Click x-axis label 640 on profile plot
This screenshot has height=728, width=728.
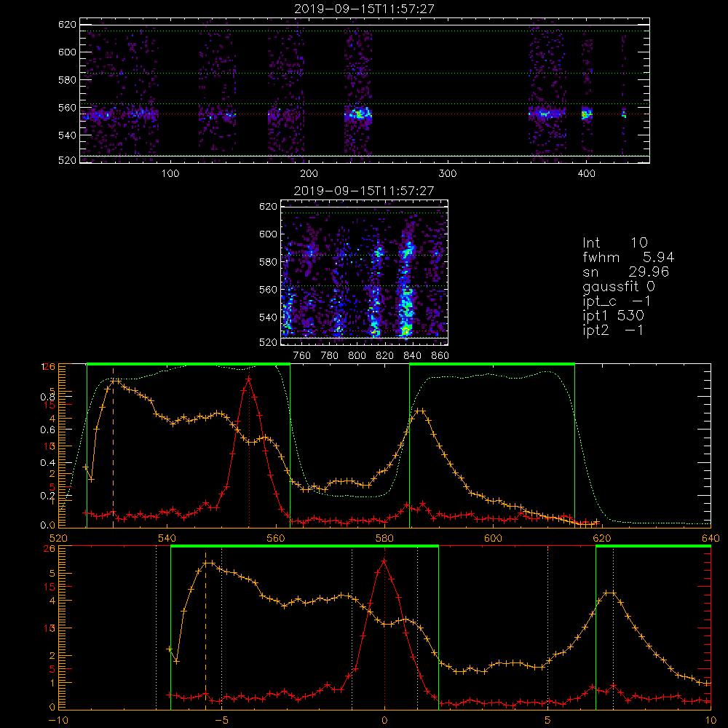coord(711,539)
